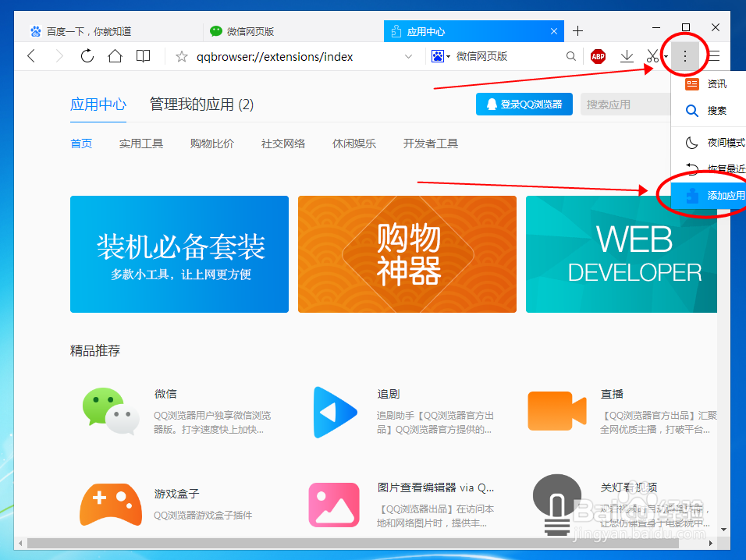The height and width of the screenshot is (560, 746).
Task: Open the 休闲娱乐 category
Action: point(354,144)
